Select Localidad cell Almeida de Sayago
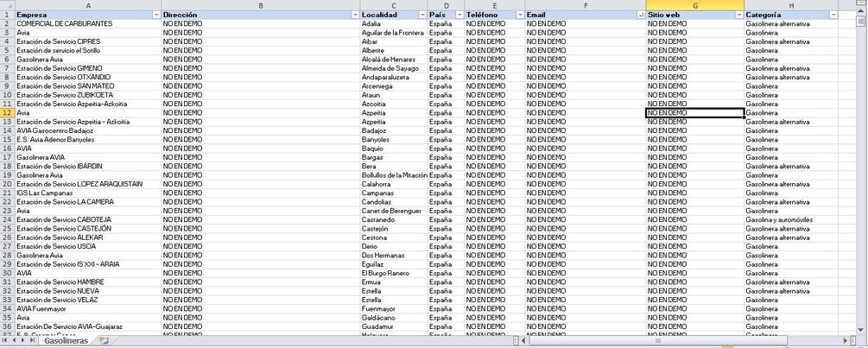868x348 pixels. (394, 68)
